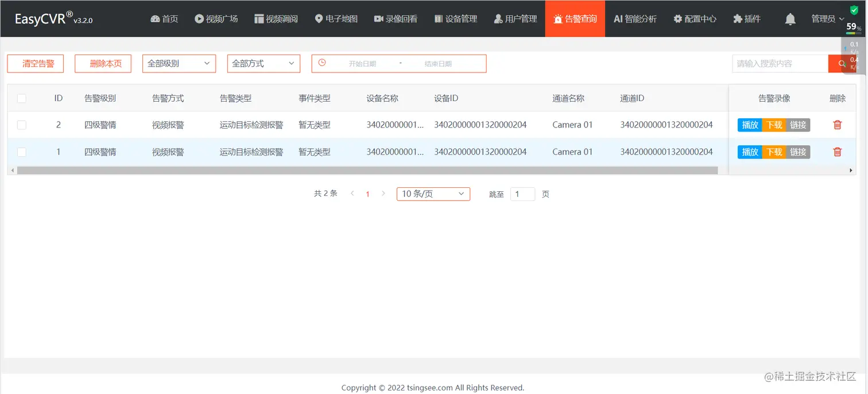The width and height of the screenshot is (868, 394).
Task: Open the 设备管理 tab
Action: [x=456, y=19]
